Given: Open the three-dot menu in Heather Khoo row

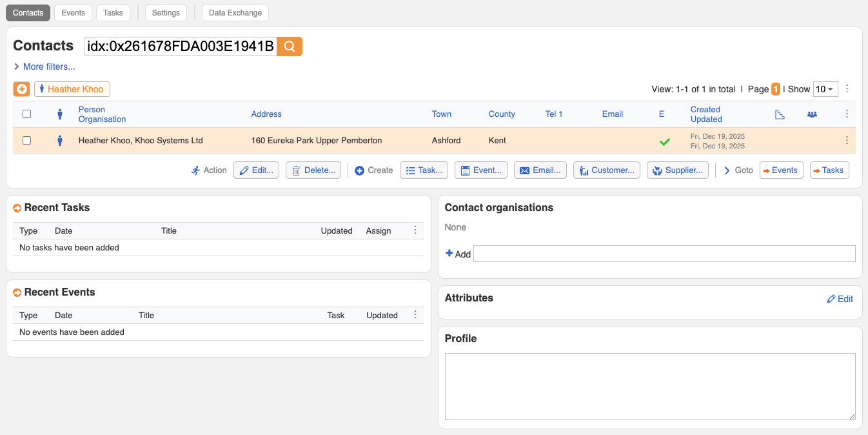Looking at the screenshot, I should click(x=847, y=140).
